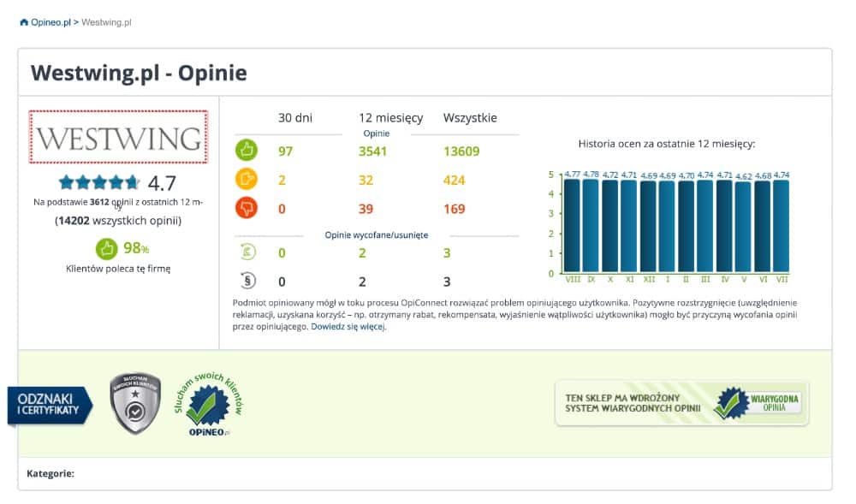Click the chart bar for month VIII

572,226
